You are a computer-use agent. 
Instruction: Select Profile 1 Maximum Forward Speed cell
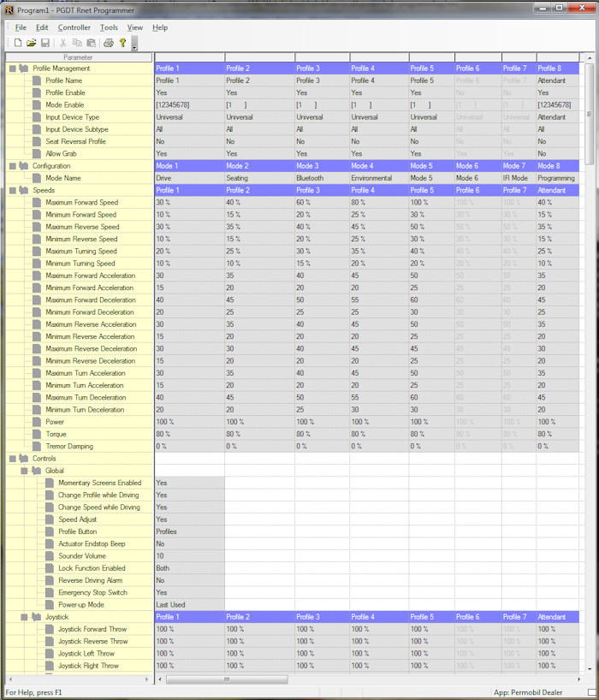[x=188, y=202]
